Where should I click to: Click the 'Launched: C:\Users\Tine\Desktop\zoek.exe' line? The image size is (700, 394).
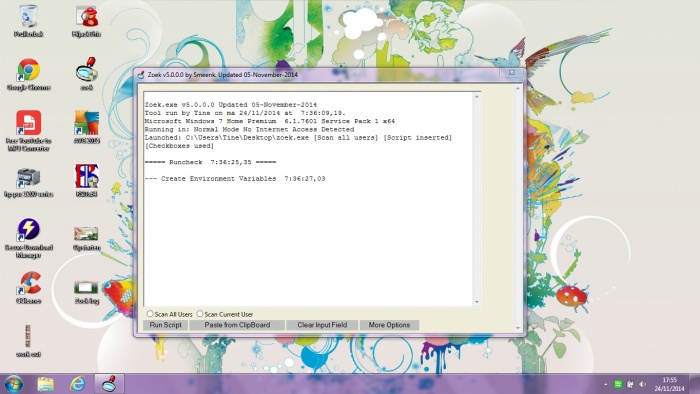tap(298, 137)
